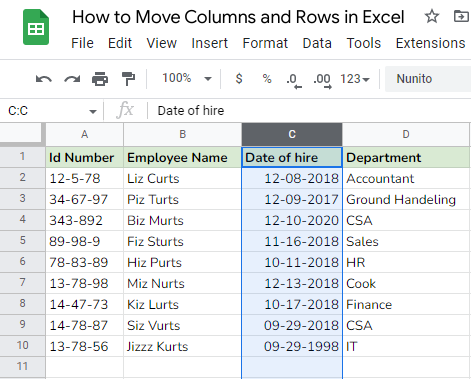471x379 pixels.
Task: Undo the last action
Action: click(44, 79)
